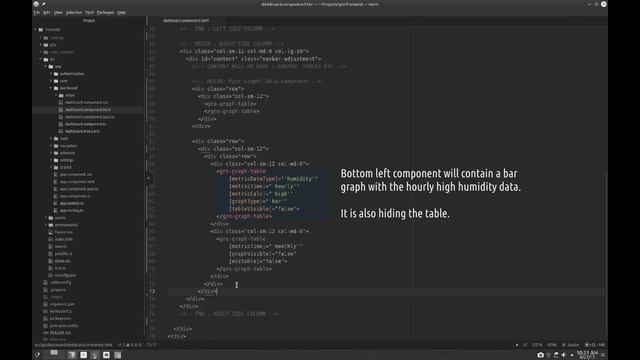Click the dashboard.component.ts file icon
The height and width of the screenshot is (360, 640).
click(61, 124)
